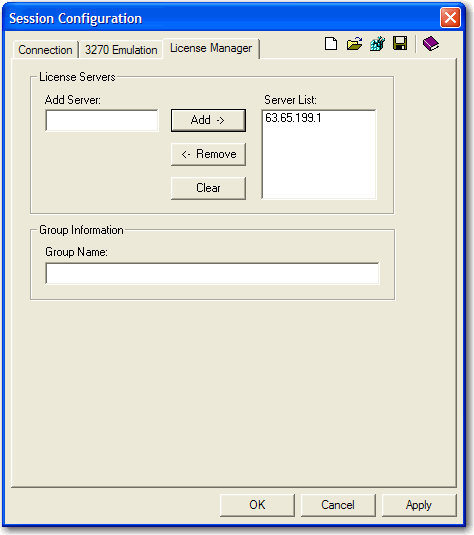Click the blank page New session icon
The width and height of the screenshot is (474, 535).
(331, 44)
